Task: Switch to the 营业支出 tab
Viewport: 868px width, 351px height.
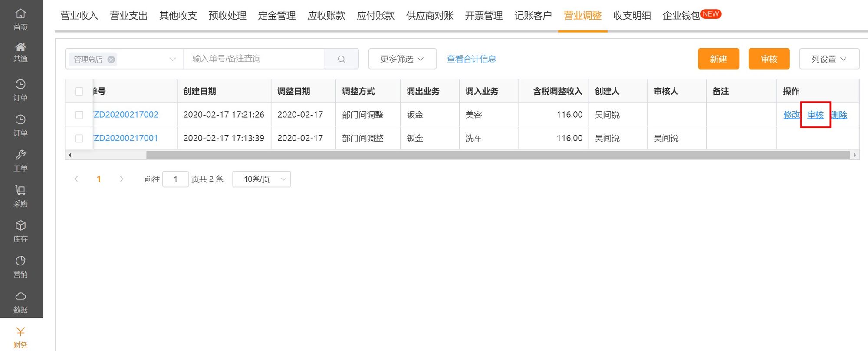Action: coord(129,16)
